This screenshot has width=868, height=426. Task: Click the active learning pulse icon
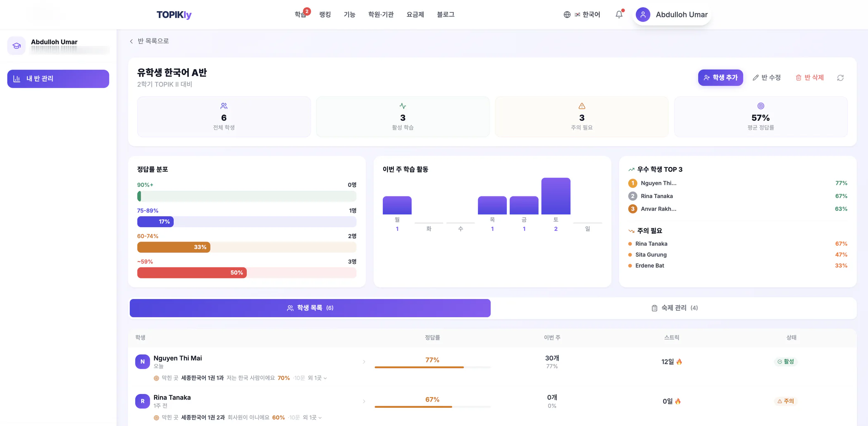[x=403, y=106]
